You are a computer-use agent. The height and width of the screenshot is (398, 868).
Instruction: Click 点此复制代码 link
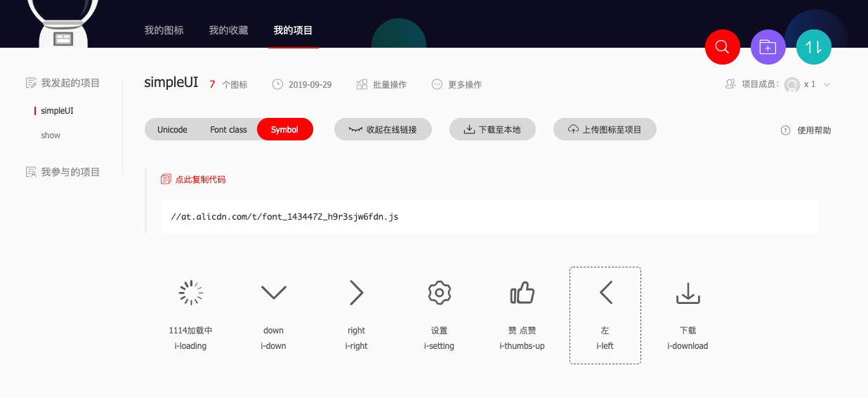pyautogui.click(x=200, y=180)
